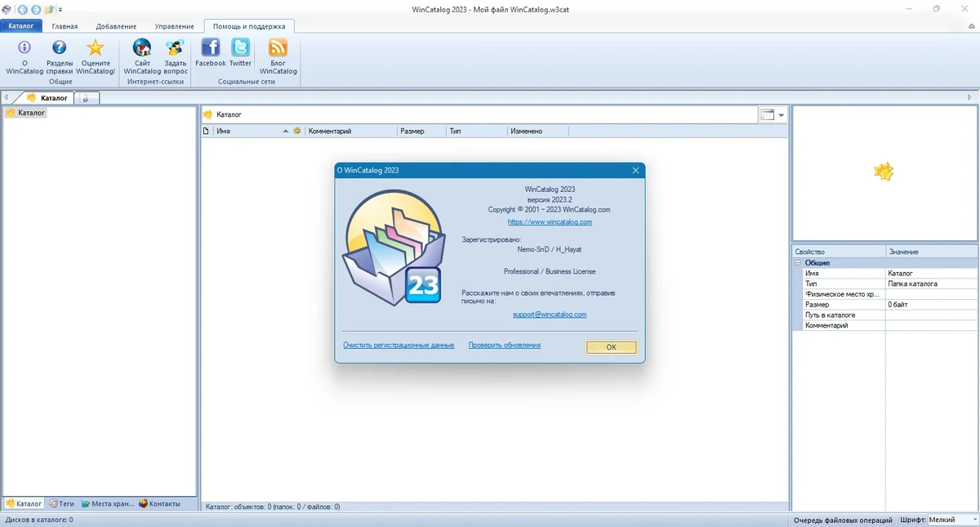980x527 pixels.
Task: Click the view mode layout icon
Action: (x=767, y=115)
